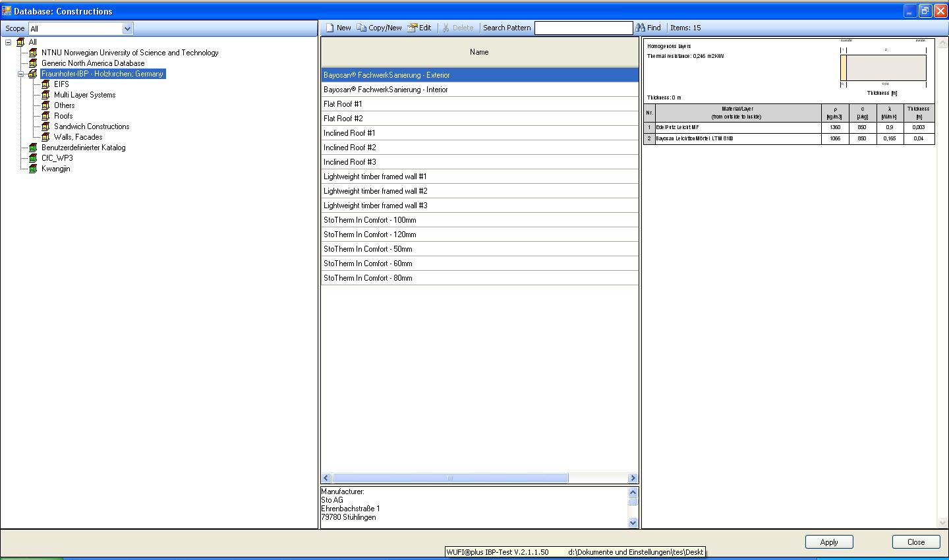Click the Copy/New toolbar icon
This screenshot has width=949, height=560.
point(362,28)
